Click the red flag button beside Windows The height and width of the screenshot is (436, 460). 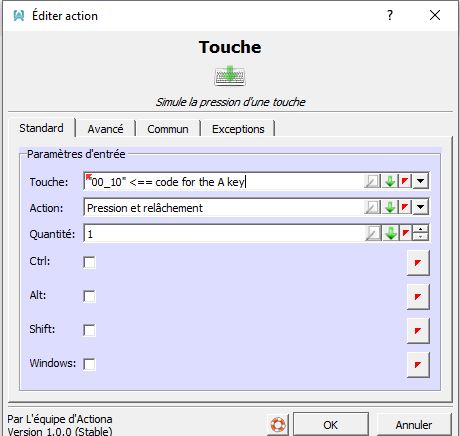[x=418, y=365]
